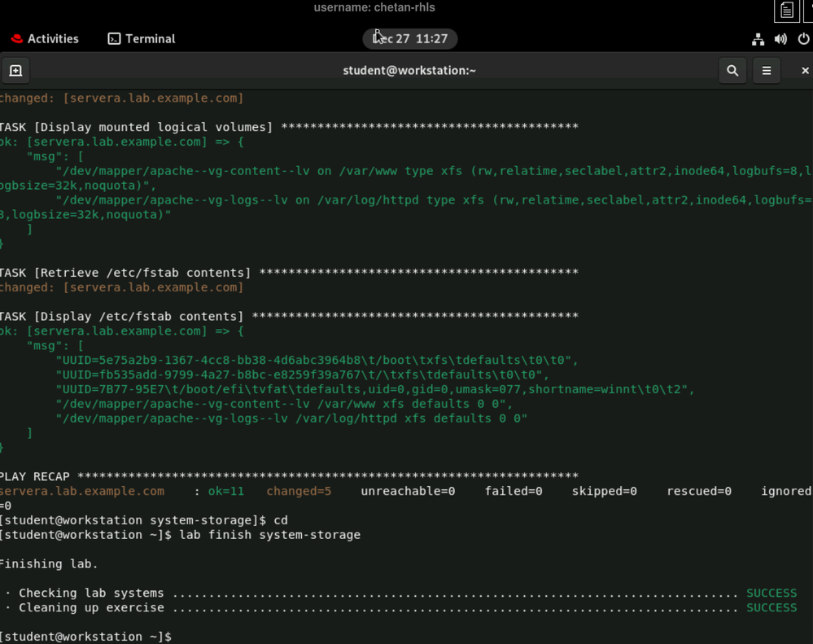The height and width of the screenshot is (644, 813).
Task: Click the 'Cleaning up exercise' SUCCESS text
Action: pos(771,607)
